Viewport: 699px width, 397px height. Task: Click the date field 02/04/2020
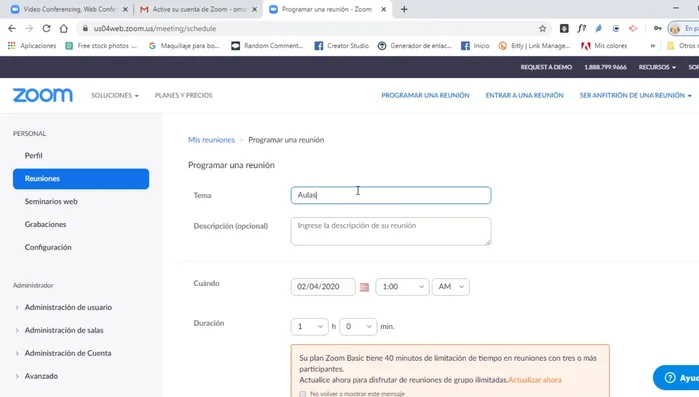[x=323, y=287]
